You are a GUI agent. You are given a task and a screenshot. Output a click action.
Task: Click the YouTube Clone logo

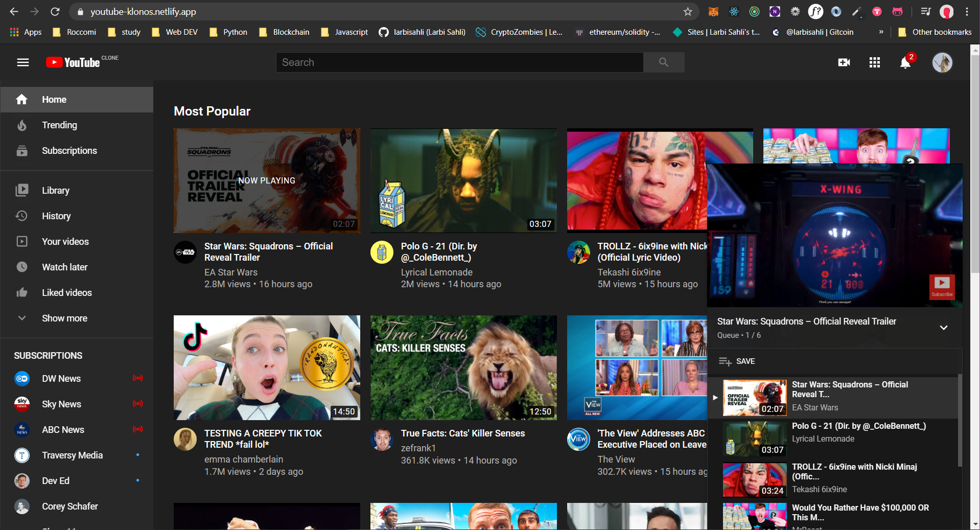pos(82,62)
